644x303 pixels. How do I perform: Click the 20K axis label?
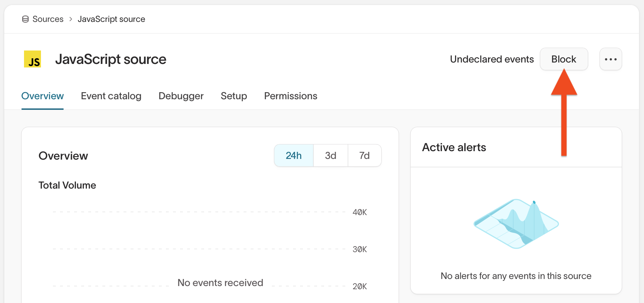(360, 286)
